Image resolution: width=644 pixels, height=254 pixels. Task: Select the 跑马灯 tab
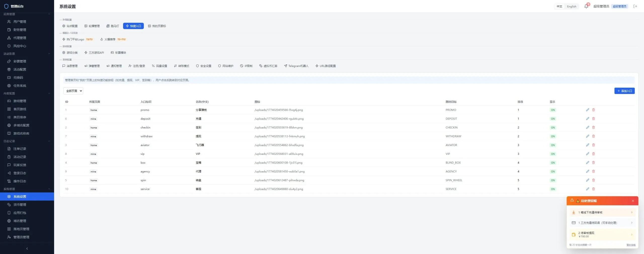click(x=113, y=26)
